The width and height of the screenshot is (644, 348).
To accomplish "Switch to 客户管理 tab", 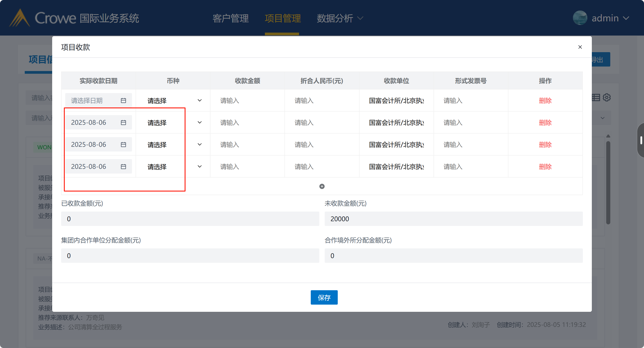I will (230, 18).
